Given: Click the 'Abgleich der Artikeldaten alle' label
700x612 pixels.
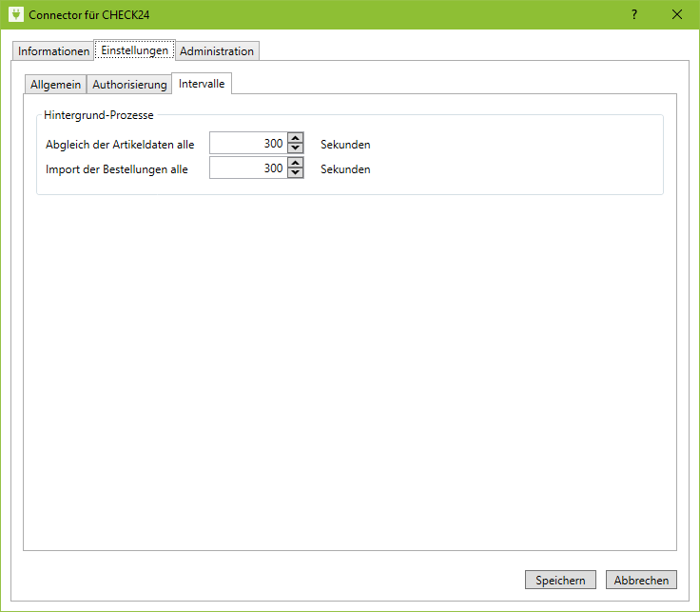Looking at the screenshot, I should click(x=120, y=145).
